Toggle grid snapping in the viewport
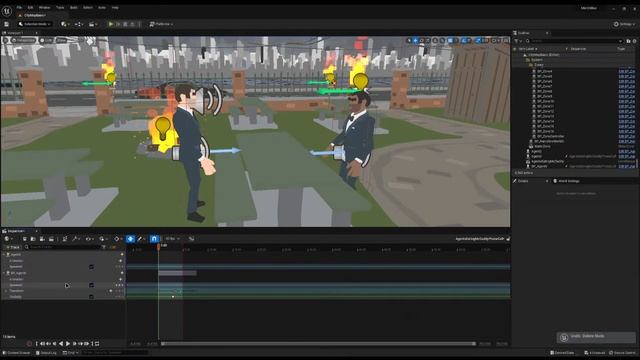This screenshot has width=640, height=360. tap(450, 40)
